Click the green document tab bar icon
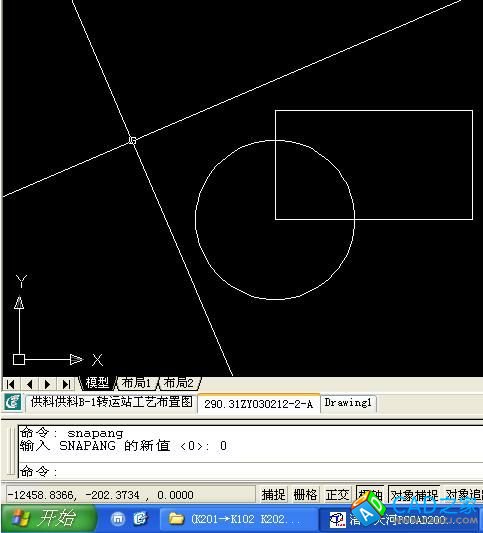The height and width of the screenshot is (533, 483). (x=13, y=402)
